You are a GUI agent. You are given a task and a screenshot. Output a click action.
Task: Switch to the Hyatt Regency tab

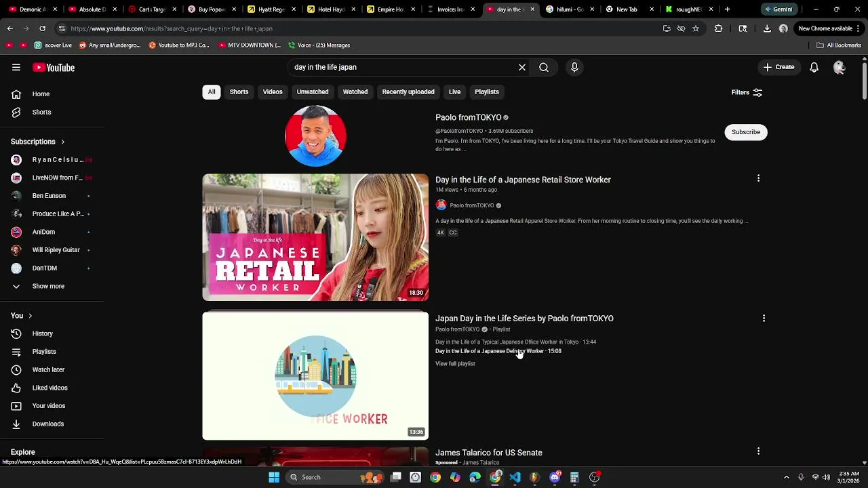click(x=271, y=9)
